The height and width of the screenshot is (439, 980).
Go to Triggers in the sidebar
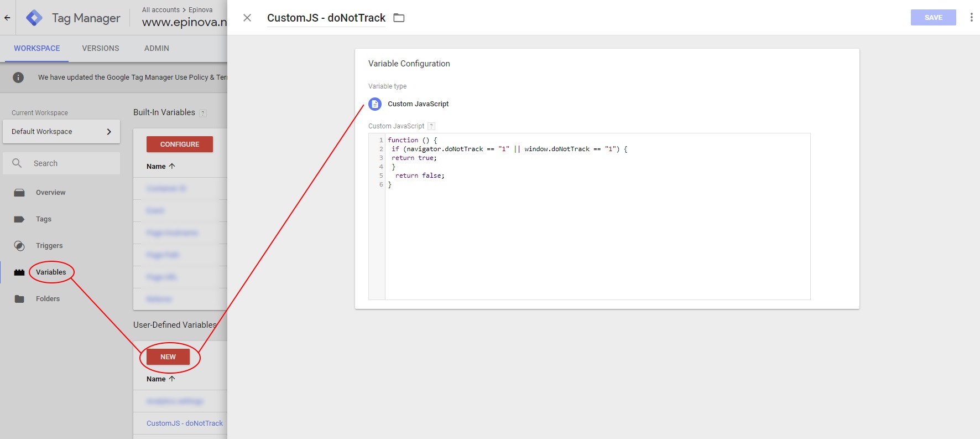[49, 245]
